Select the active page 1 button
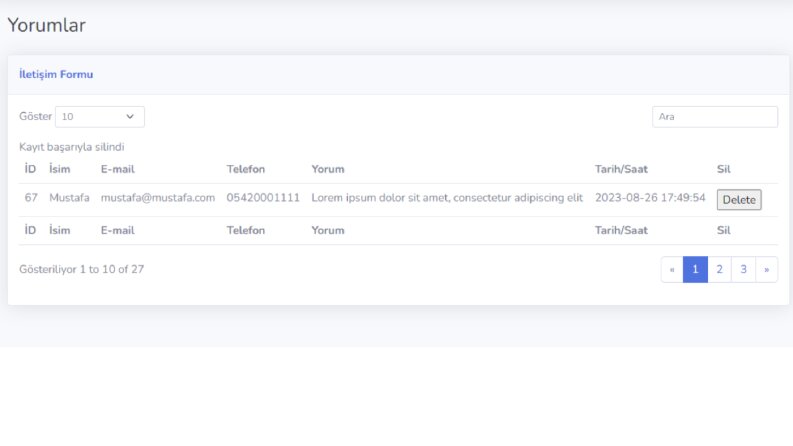Screen dimensions: 793x446 pos(695,270)
